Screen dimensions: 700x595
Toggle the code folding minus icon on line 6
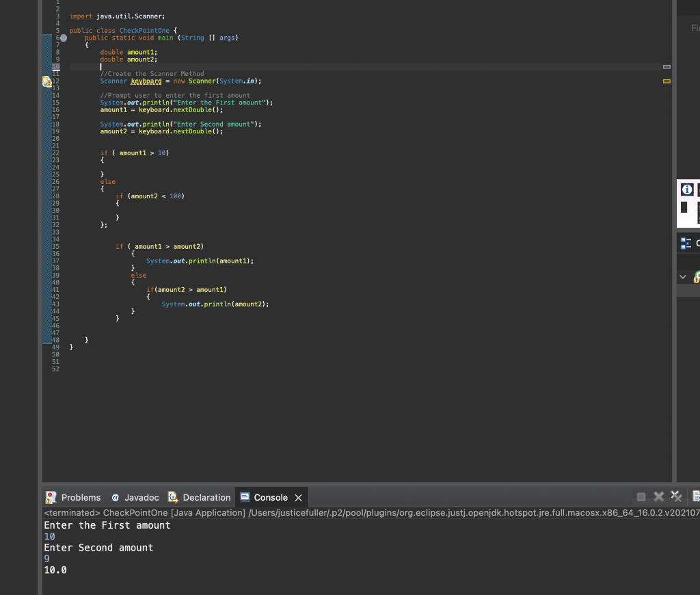62,38
